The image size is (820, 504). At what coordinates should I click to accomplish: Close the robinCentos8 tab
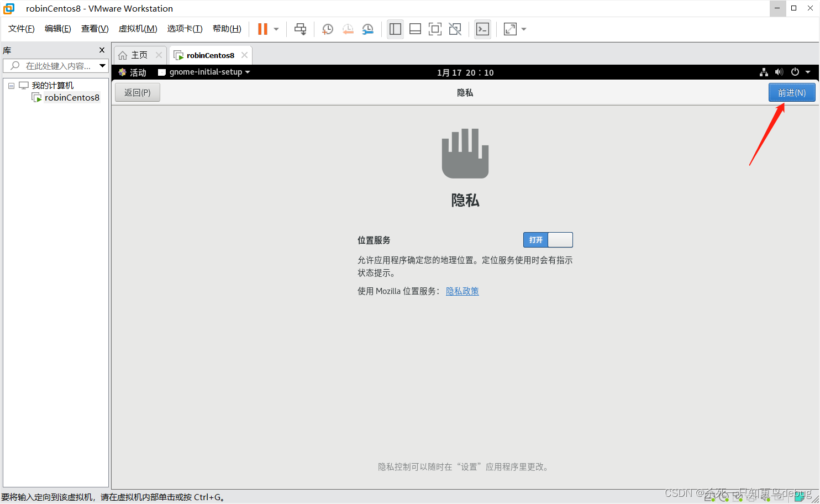[244, 55]
